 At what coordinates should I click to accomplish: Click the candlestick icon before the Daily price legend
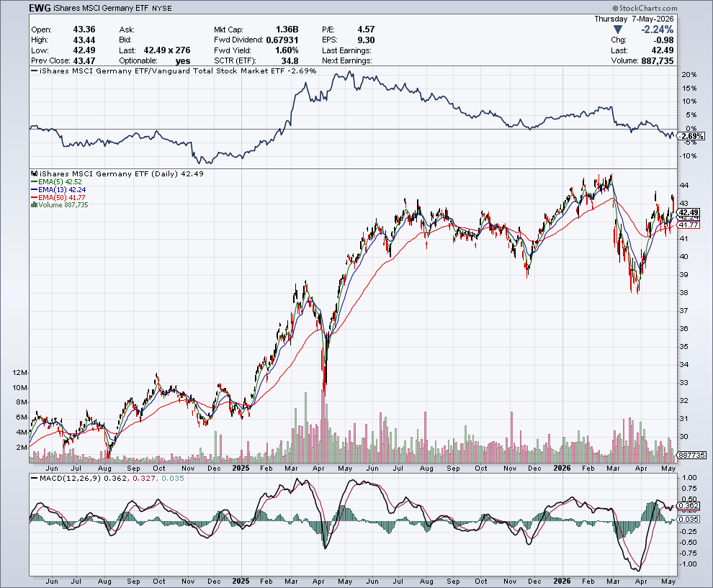(x=34, y=173)
